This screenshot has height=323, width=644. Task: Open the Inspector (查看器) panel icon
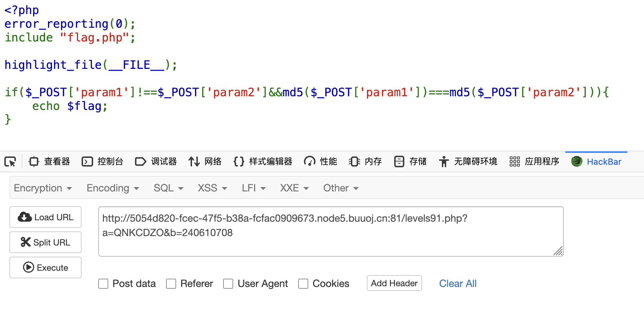tap(34, 161)
